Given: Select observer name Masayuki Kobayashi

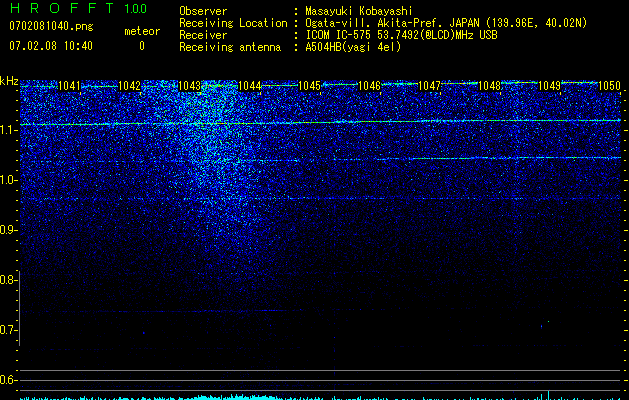Looking at the screenshot, I should [359, 11].
